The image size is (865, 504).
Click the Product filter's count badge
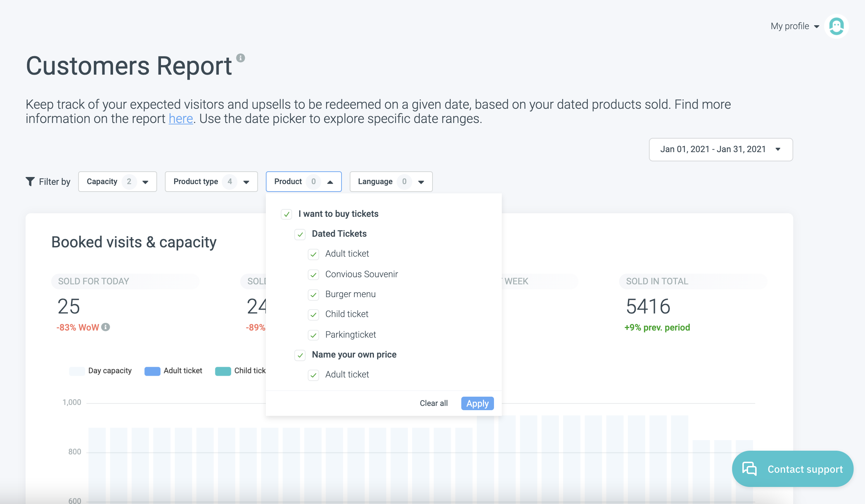pos(313,182)
